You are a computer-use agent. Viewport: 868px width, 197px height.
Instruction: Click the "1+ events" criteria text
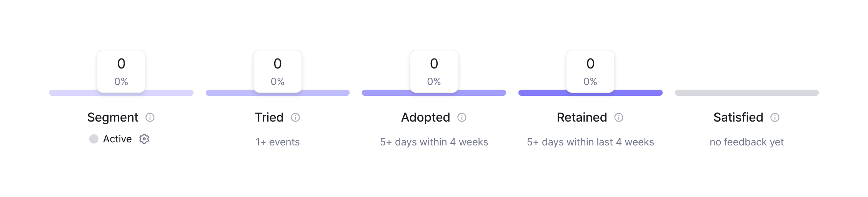278,142
